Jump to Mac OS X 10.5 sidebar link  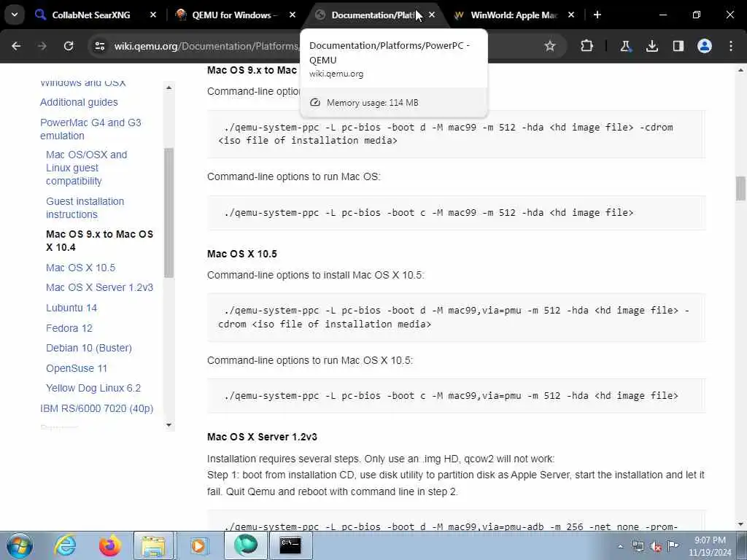pyautogui.click(x=80, y=268)
